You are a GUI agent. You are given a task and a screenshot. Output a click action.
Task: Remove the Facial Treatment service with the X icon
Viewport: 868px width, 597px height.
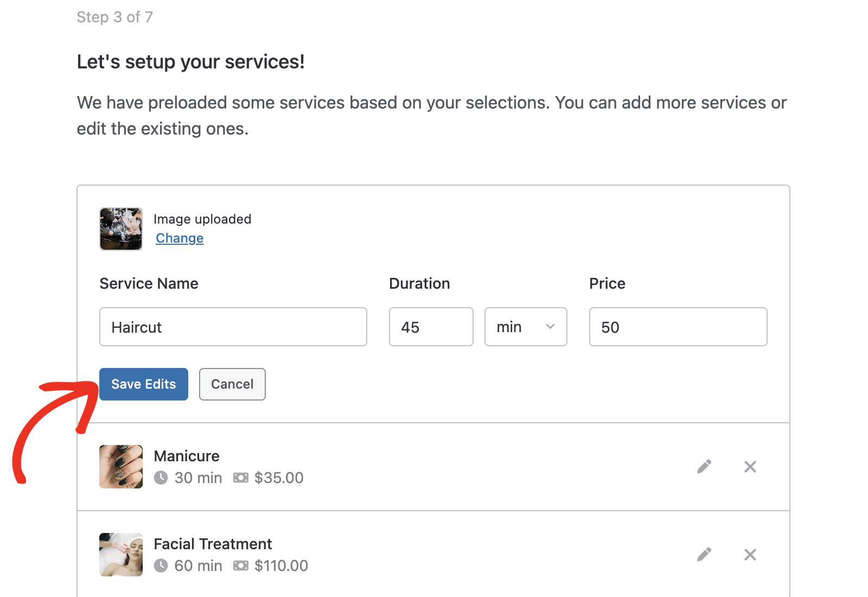tap(750, 554)
